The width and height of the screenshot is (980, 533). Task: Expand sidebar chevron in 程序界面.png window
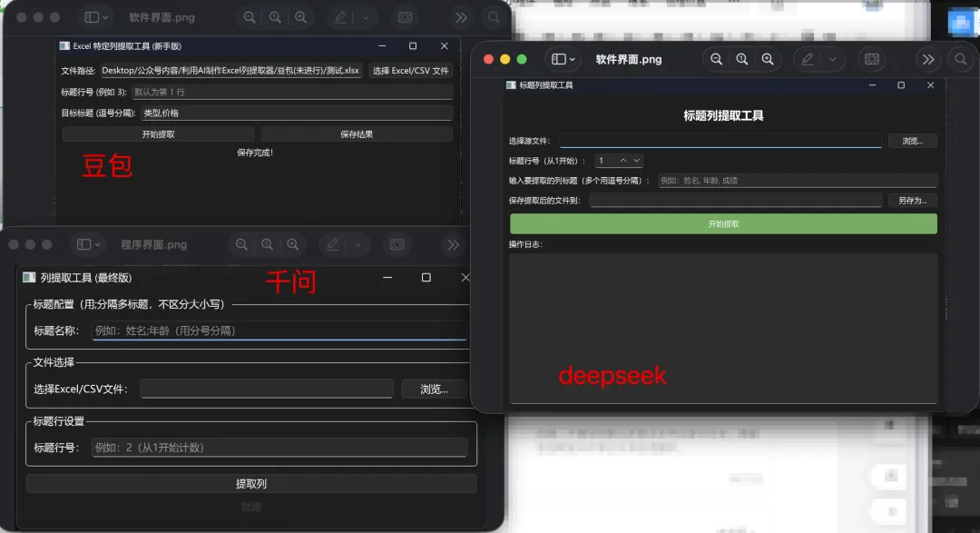point(97,244)
